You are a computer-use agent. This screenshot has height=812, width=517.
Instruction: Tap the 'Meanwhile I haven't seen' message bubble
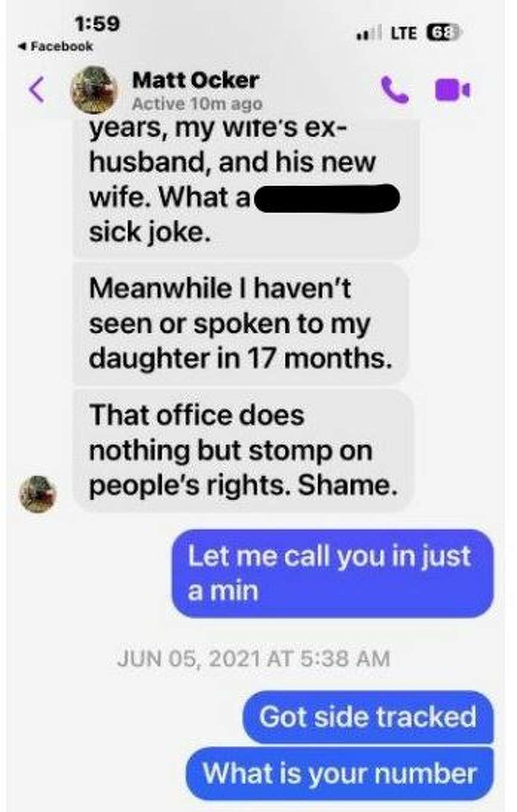[x=240, y=323]
